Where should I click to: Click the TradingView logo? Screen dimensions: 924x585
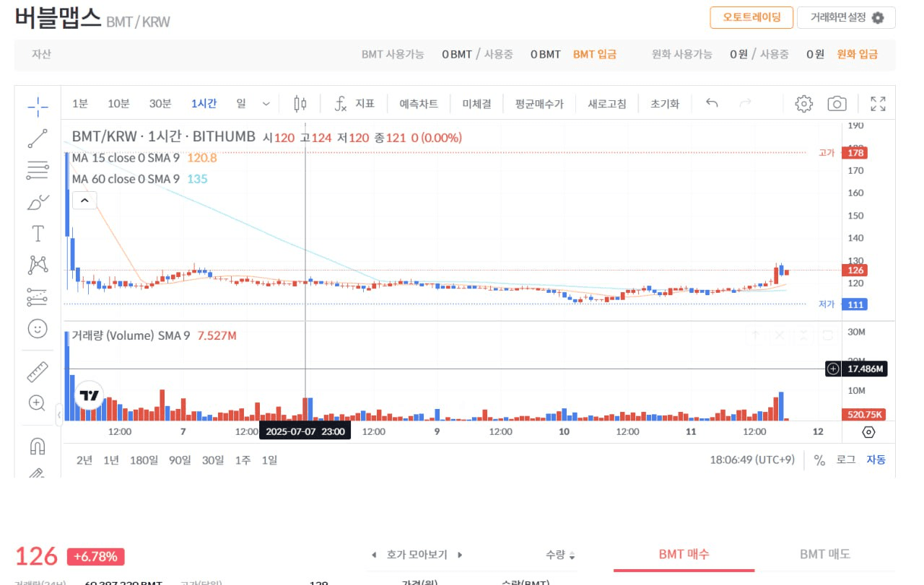(x=90, y=395)
